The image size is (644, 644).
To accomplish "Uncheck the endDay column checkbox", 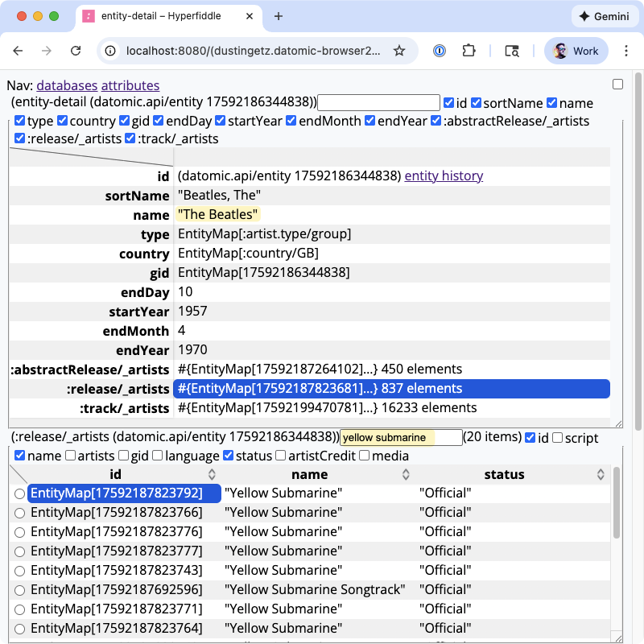I will [158, 120].
